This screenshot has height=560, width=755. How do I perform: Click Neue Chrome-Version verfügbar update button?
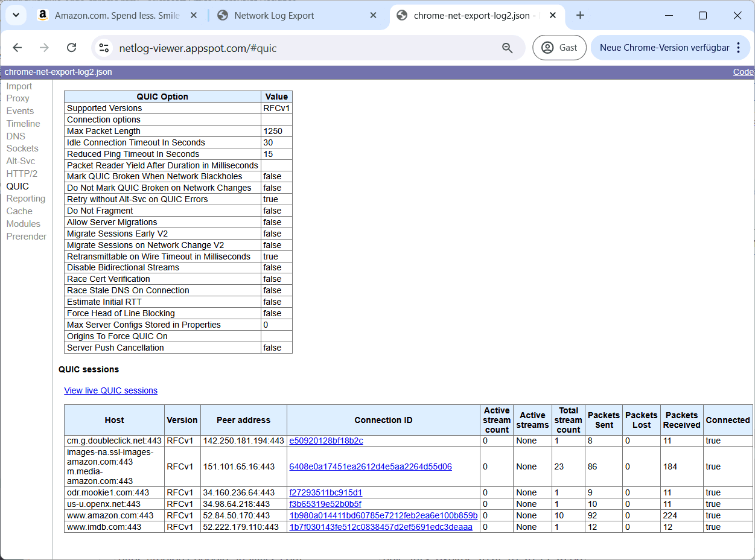(x=664, y=48)
